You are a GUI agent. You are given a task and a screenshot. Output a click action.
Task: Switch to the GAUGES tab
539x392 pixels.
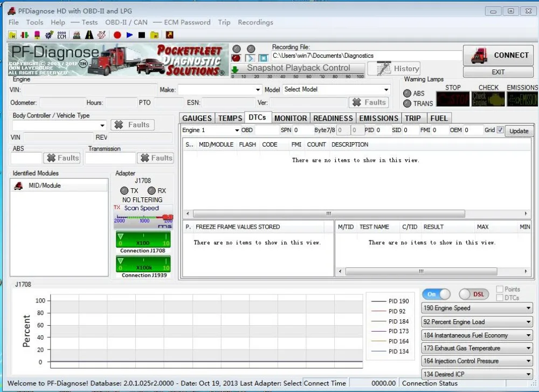197,118
